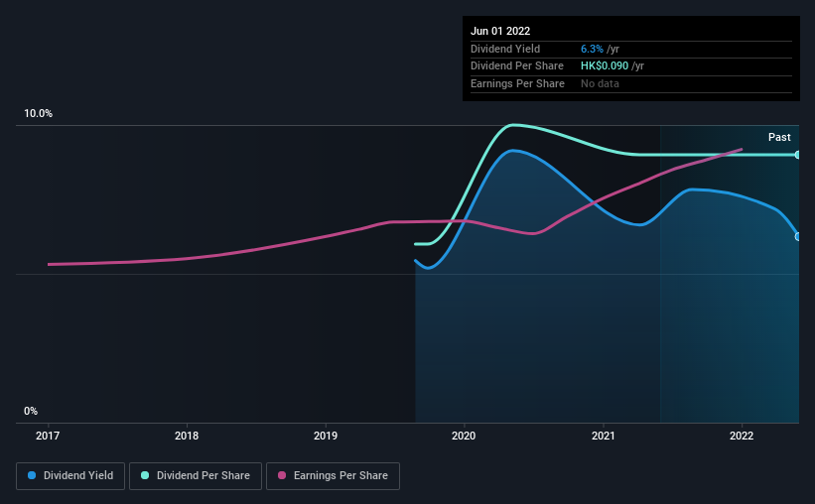Screen dimensions: 815x504
Task: Click the teal Dividend Per Share legend dot
Action: (145, 475)
